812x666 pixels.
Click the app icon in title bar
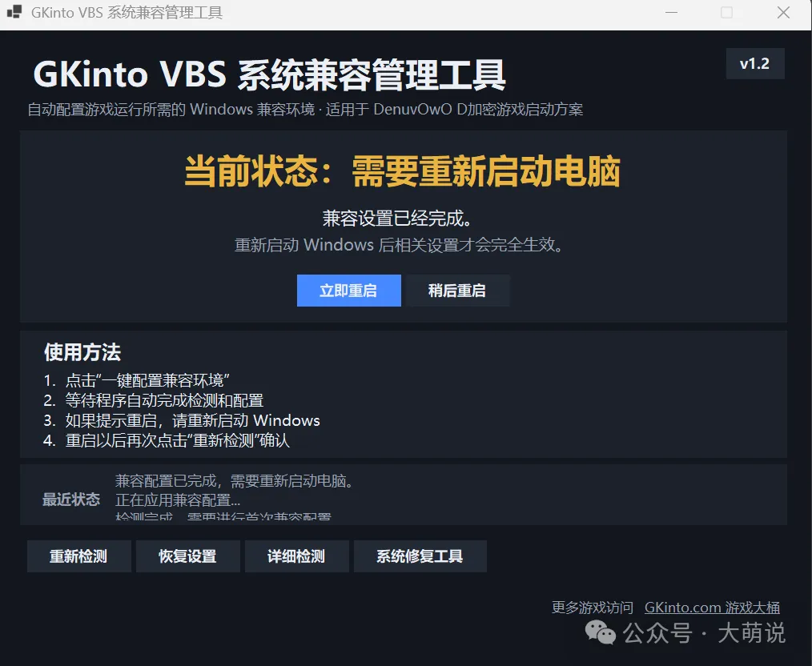pos(14,12)
